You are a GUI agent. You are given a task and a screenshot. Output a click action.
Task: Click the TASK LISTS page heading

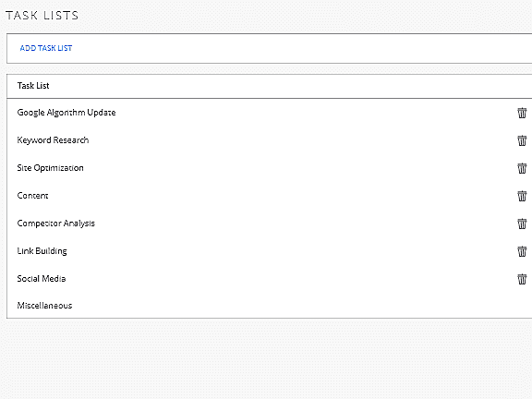point(42,16)
